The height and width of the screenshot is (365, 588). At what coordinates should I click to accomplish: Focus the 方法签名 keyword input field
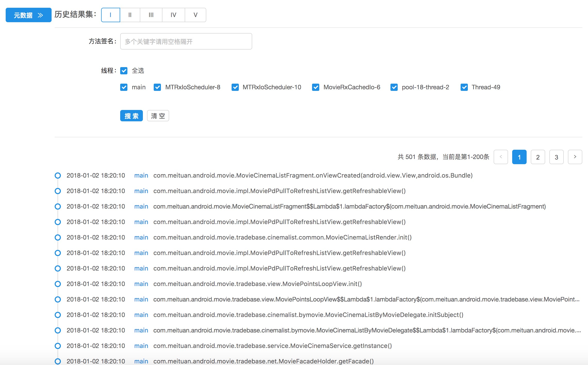tap(186, 42)
